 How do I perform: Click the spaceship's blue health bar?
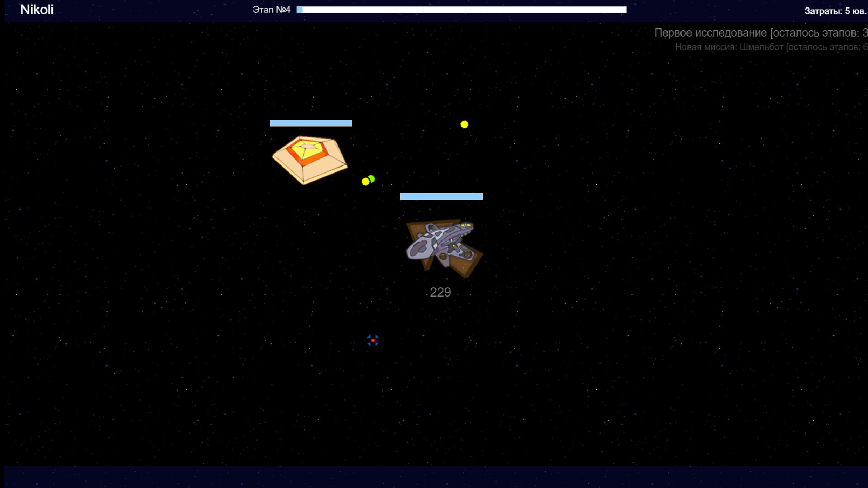(x=441, y=196)
